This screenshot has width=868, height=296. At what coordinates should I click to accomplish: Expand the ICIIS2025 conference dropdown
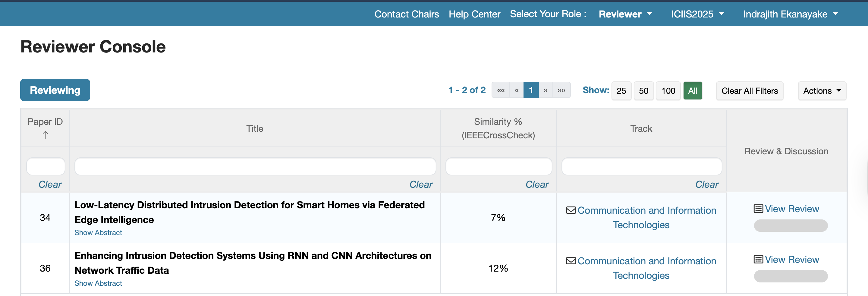coord(697,14)
